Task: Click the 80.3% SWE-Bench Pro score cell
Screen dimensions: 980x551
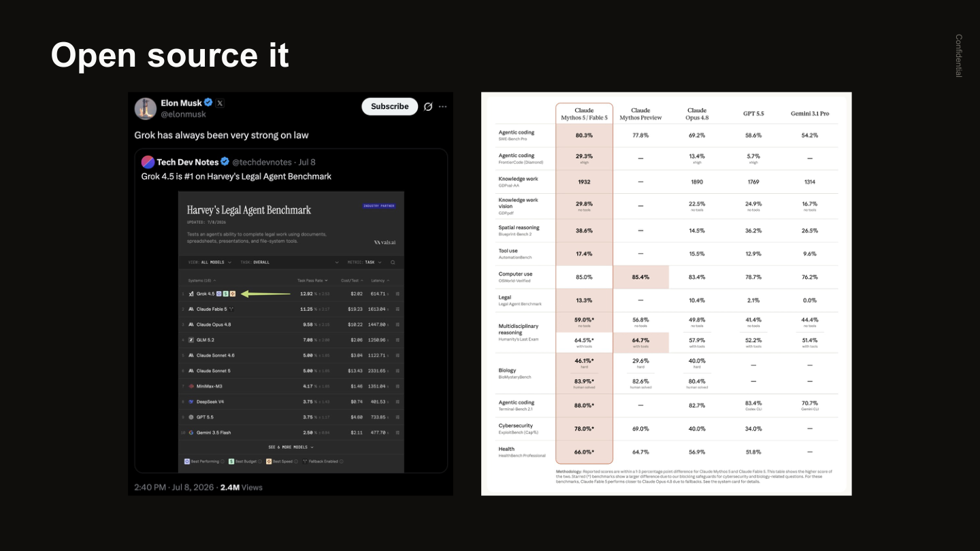Action: 584,135
